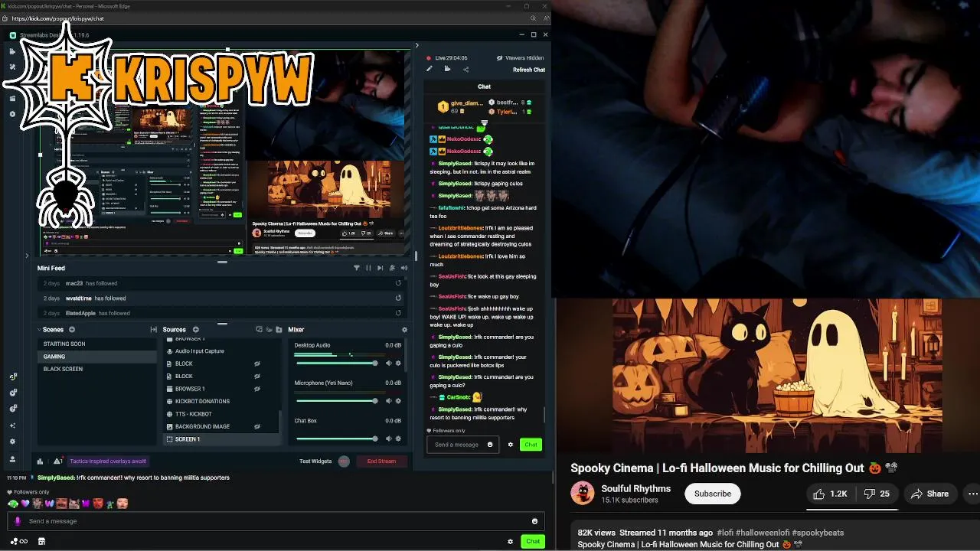Adjust the Desktop Audio volume slider
Screen dimensions: 980x551
point(336,364)
